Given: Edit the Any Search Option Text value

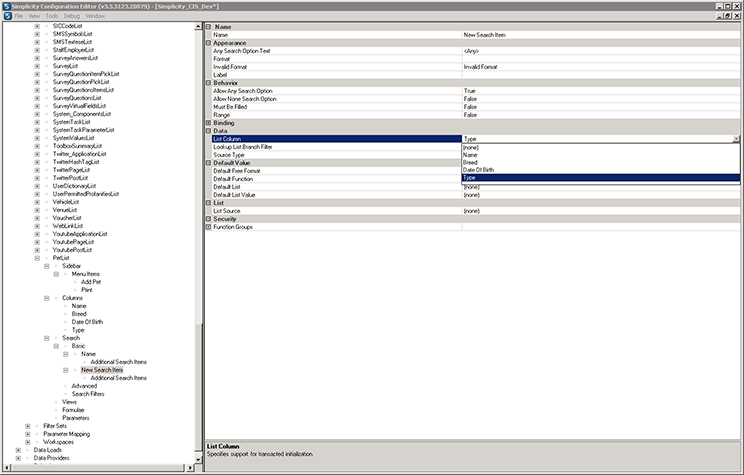Looking at the screenshot, I should click(601, 51).
